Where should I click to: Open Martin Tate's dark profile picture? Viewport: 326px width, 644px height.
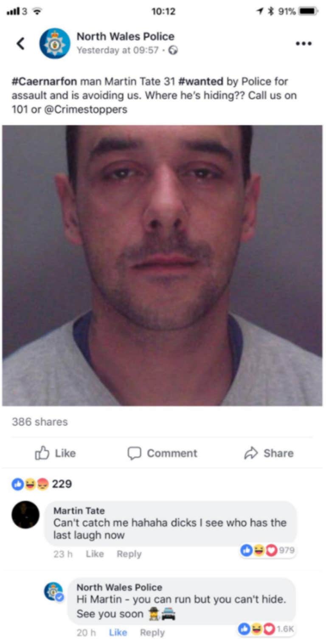pyautogui.click(x=25, y=514)
